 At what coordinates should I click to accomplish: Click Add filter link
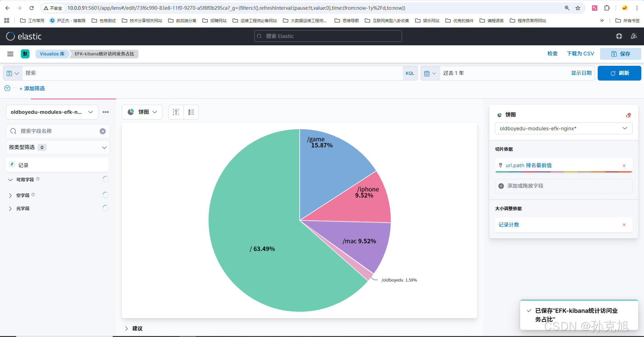click(32, 88)
